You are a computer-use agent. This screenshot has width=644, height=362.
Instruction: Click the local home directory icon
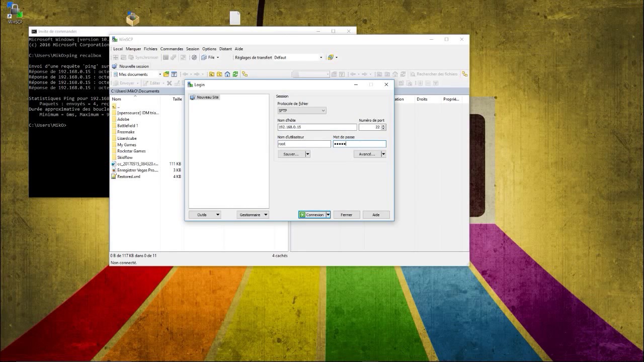point(227,74)
